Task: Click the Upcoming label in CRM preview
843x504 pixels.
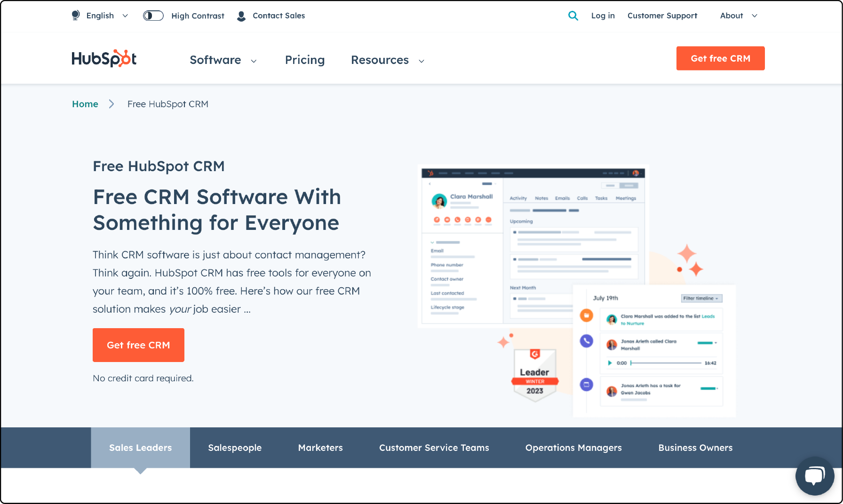Action: [521, 221]
